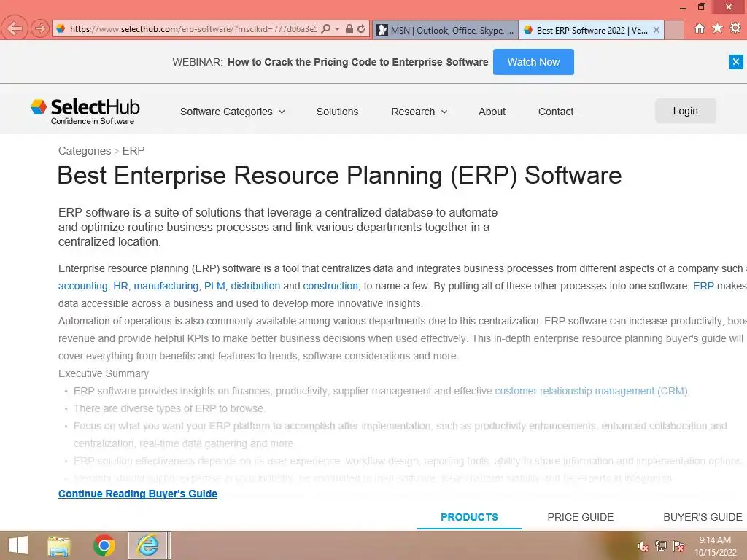Follow the accounting link
This screenshot has width=747, height=560.
83,286
